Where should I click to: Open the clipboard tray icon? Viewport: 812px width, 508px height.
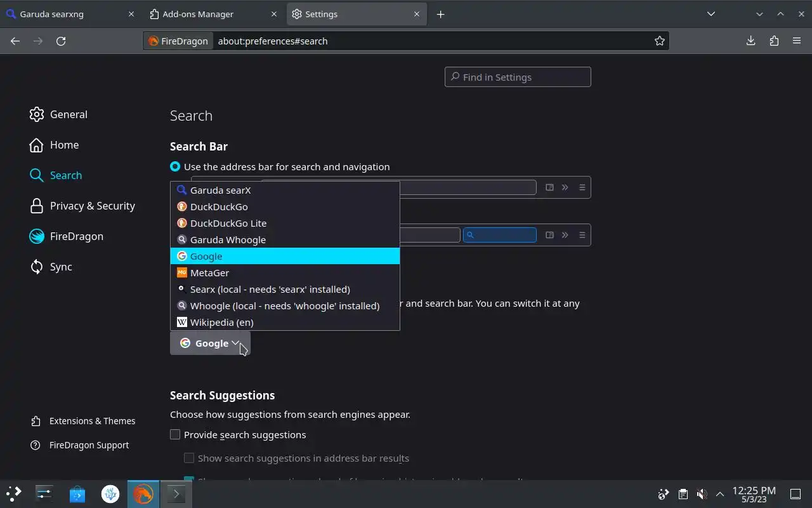tap(683, 493)
